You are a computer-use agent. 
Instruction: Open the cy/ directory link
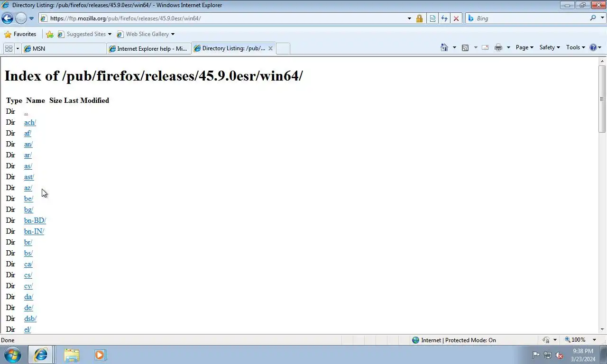[x=28, y=286]
